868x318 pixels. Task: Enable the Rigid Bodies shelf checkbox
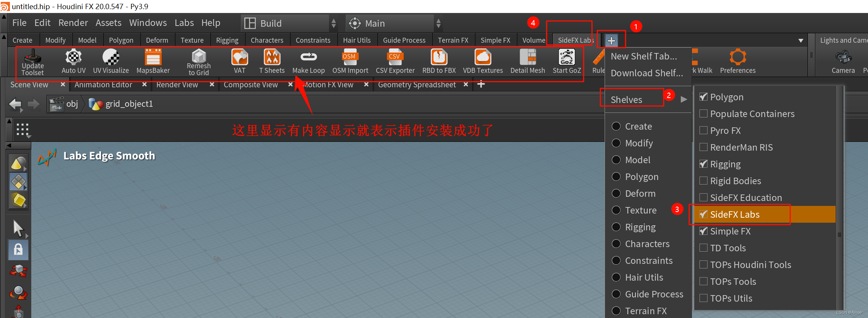pos(703,181)
